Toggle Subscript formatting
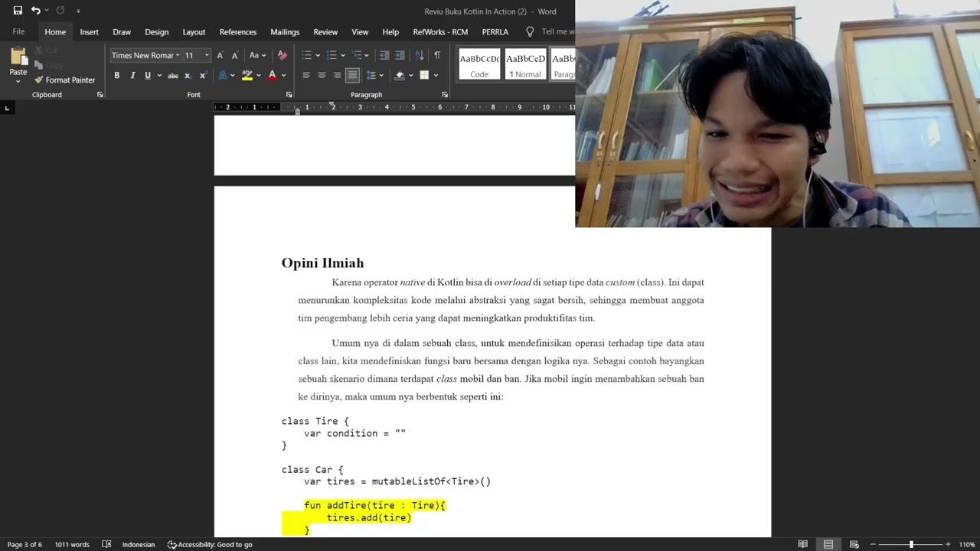Image resolution: width=980 pixels, height=551 pixels. (188, 75)
